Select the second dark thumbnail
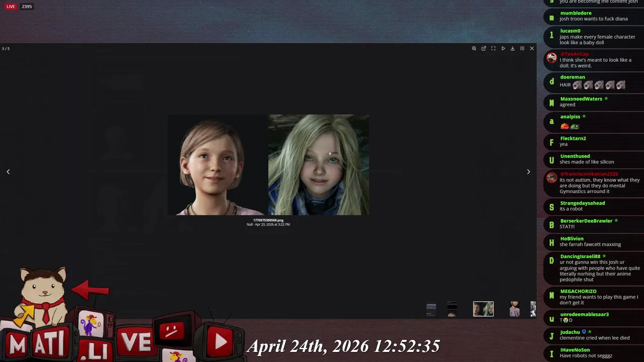The height and width of the screenshot is (362, 644). pyautogui.click(x=452, y=309)
